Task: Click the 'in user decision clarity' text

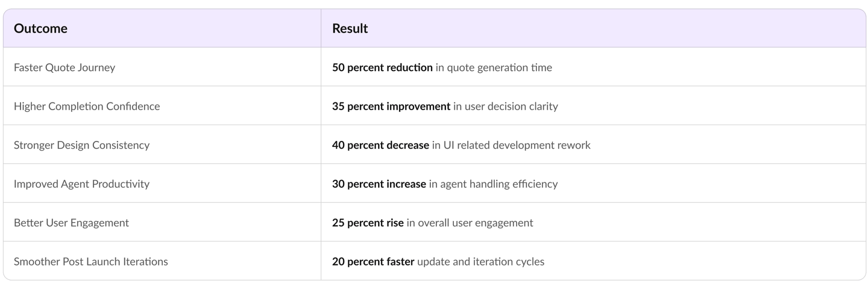Action: tap(506, 107)
